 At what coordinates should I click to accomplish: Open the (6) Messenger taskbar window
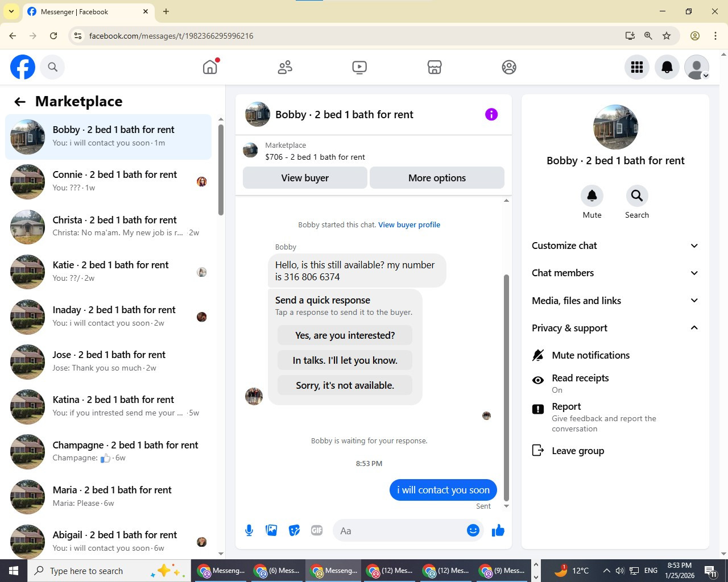click(276, 571)
